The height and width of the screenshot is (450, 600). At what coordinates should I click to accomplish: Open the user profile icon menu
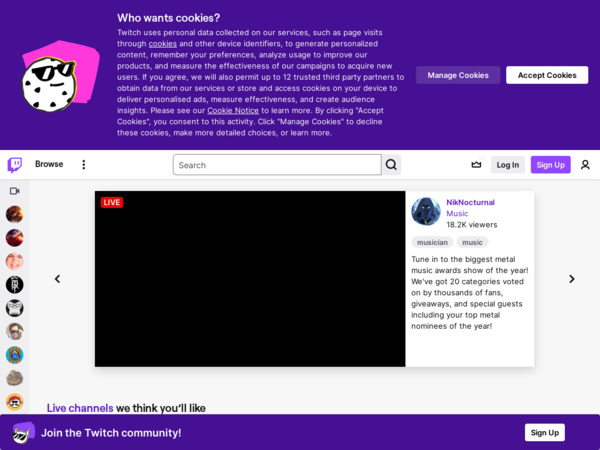pyautogui.click(x=585, y=165)
